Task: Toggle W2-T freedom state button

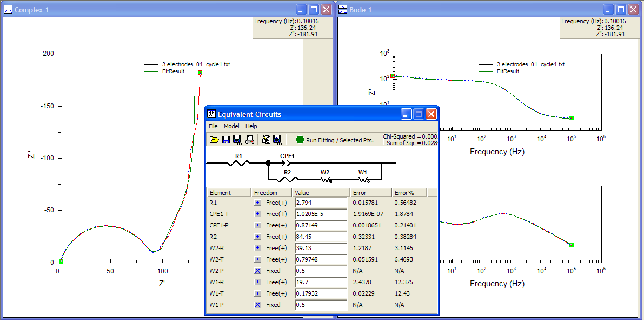Action: tap(257, 259)
